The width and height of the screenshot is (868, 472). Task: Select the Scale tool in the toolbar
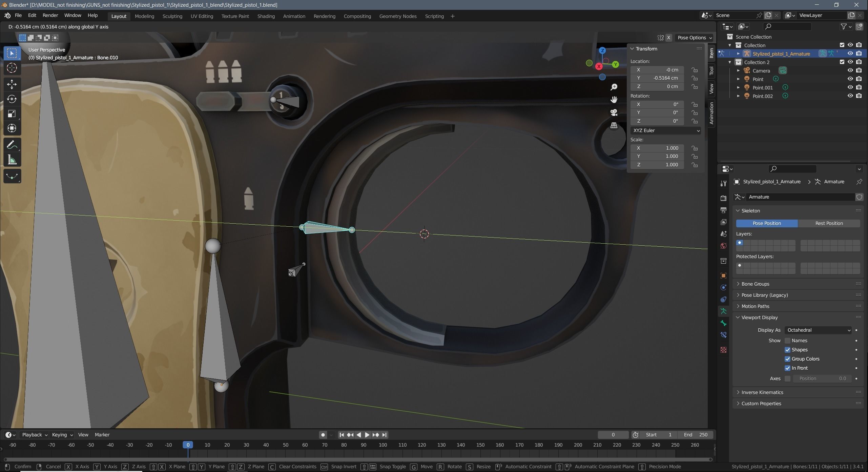point(12,114)
